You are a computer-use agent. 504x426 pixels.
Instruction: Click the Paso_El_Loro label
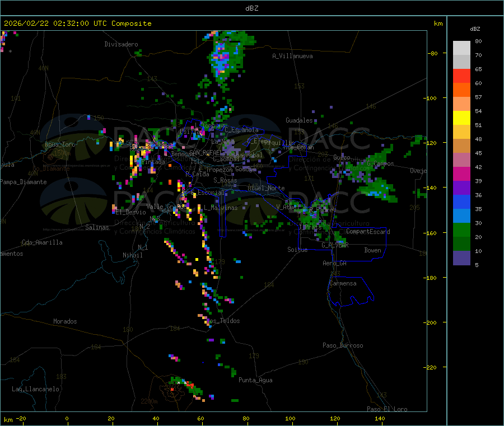388,409
